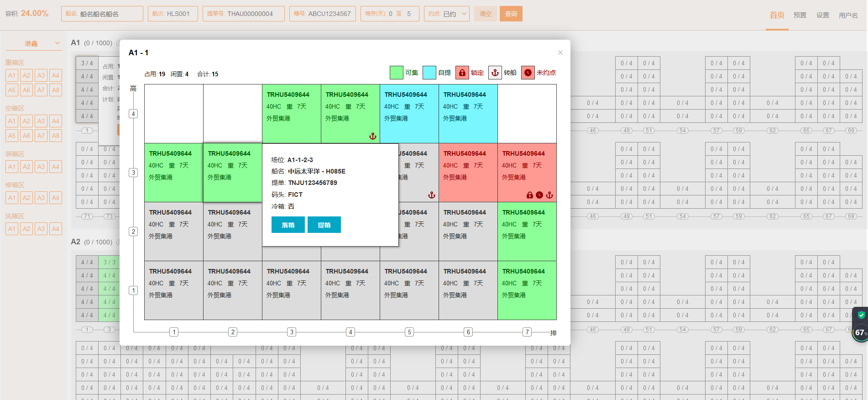
Task: Select A8 under 重箱区
Action: [x=56, y=90]
